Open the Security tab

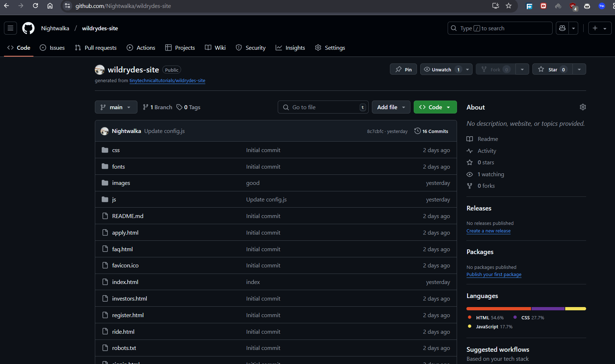coord(251,48)
